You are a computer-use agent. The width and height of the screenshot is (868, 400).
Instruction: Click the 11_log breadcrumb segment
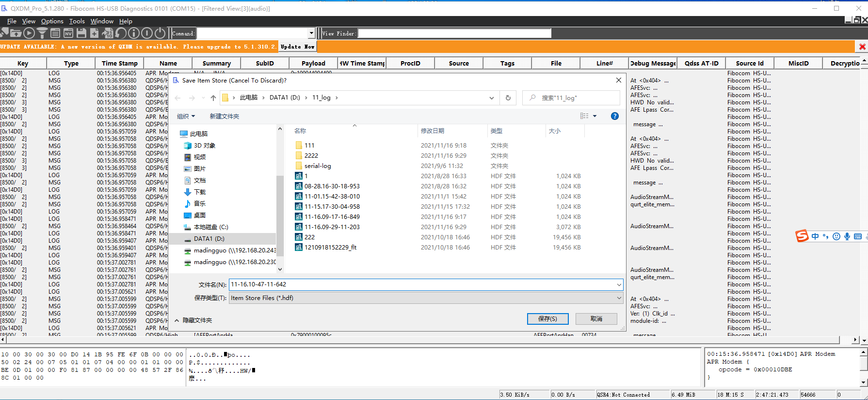[321, 98]
